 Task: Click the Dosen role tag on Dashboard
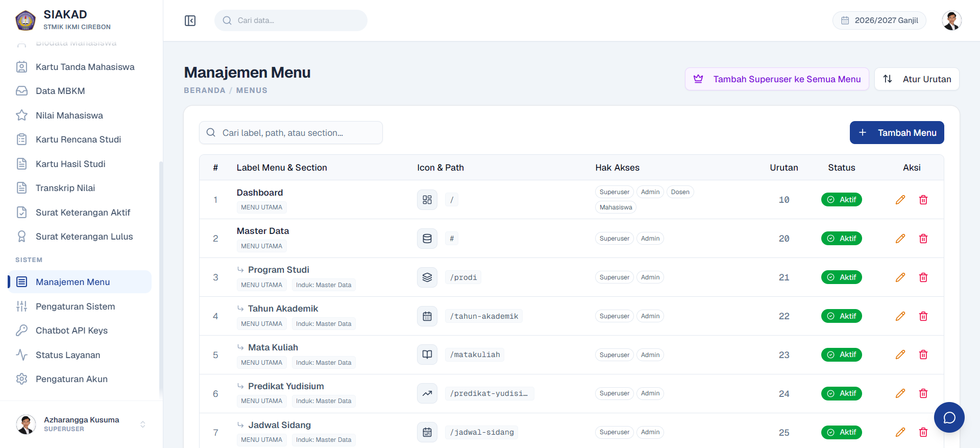[680, 192]
